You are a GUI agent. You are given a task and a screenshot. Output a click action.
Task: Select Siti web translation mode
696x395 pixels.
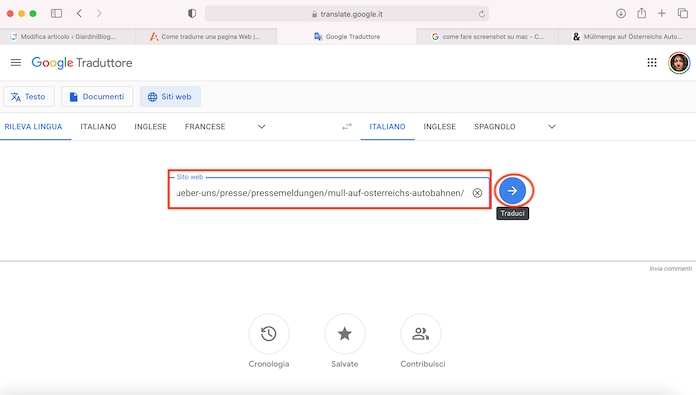pyautogui.click(x=170, y=96)
